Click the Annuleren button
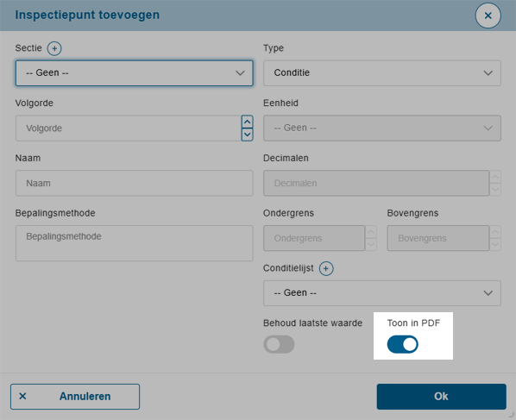516x420 pixels. (x=75, y=397)
